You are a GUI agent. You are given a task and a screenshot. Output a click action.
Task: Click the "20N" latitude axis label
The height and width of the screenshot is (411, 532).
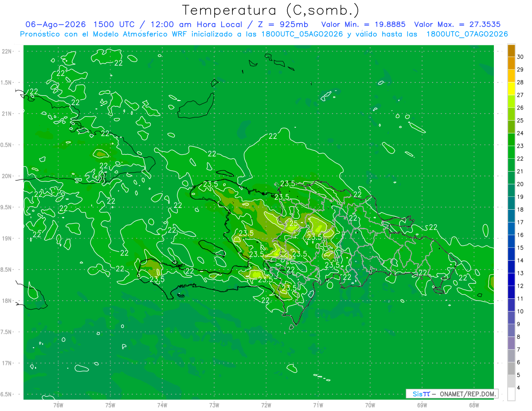click(8, 176)
